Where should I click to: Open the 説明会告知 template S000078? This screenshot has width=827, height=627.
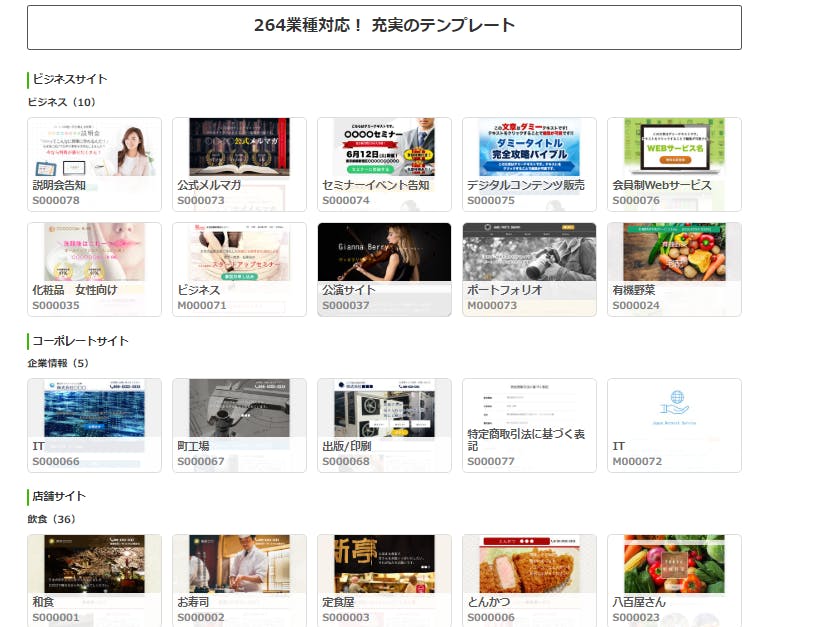coord(94,164)
